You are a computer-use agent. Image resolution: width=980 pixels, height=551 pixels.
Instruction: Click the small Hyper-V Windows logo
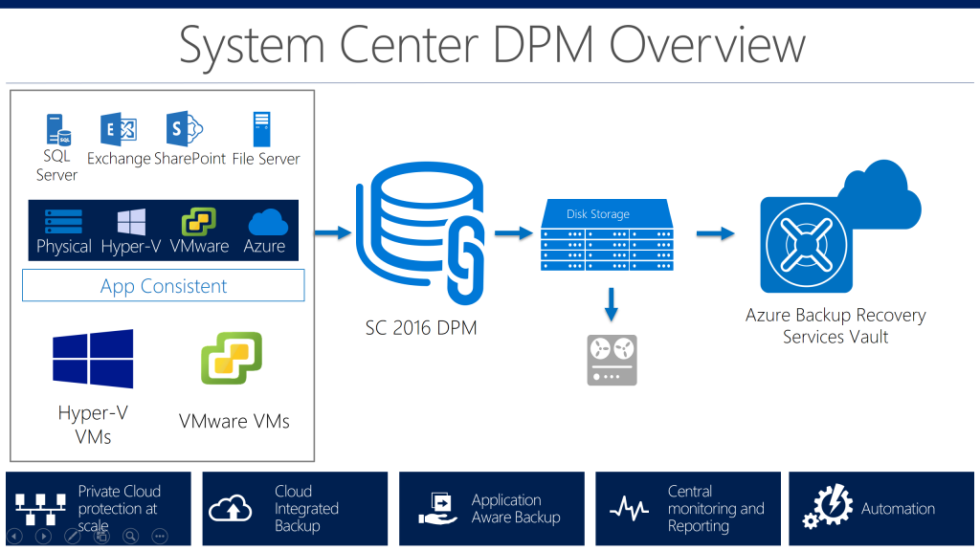pyautogui.click(x=131, y=222)
